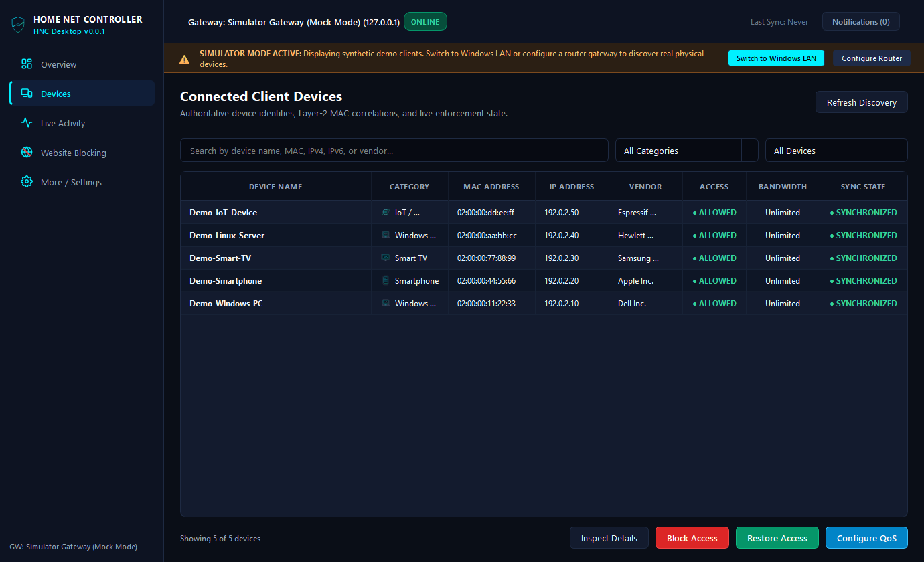Screen dimensions: 924x562
Task: Open the Overview page
Action: [82, 64]
